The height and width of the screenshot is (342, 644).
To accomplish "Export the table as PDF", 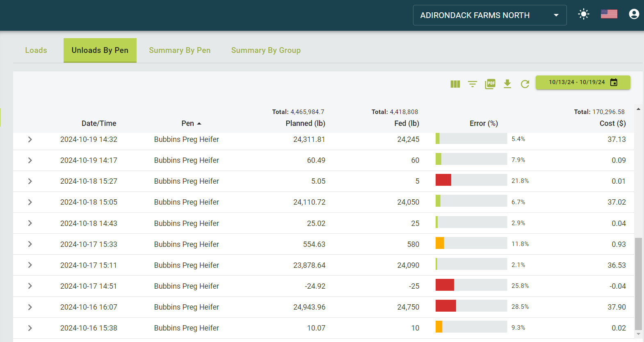I will (x=490, y=84).
